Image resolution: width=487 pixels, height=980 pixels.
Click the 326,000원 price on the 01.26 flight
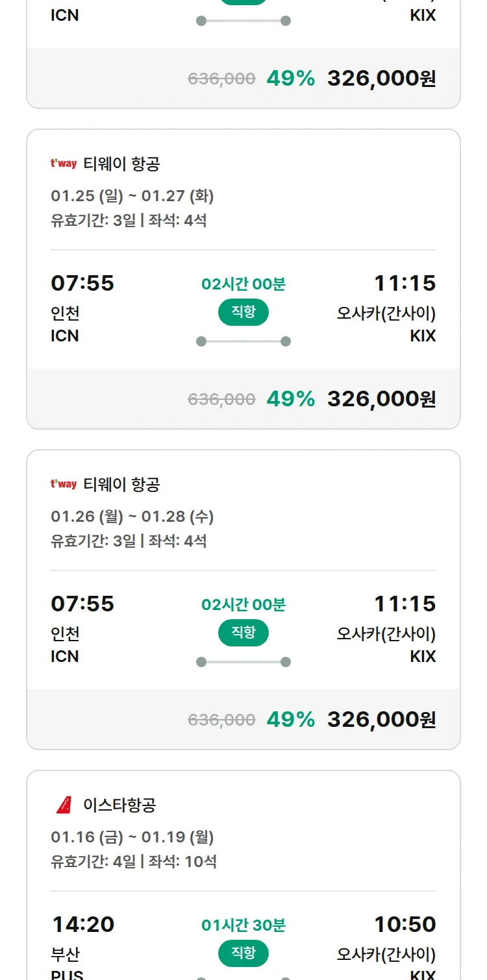(x=381, y=720)
